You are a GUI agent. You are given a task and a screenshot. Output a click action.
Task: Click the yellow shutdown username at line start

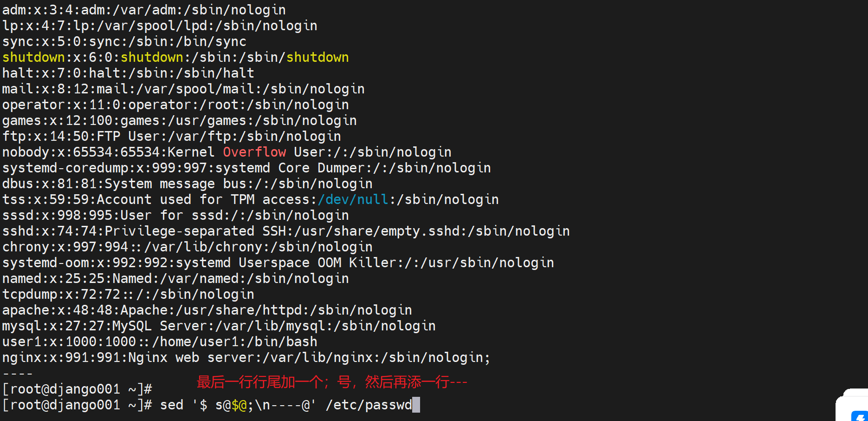(x=33, y=57)
